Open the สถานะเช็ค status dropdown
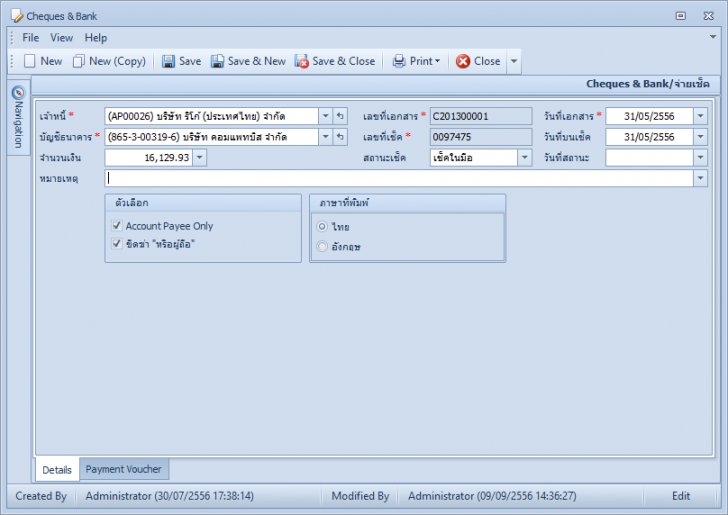 pyautogui.click(x=525, y=157)
